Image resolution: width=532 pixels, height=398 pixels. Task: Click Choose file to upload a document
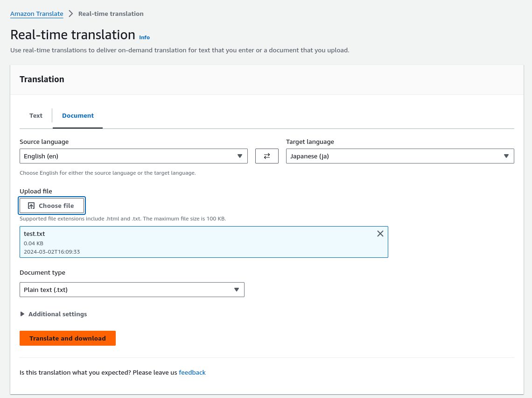(x=52, y=206)
